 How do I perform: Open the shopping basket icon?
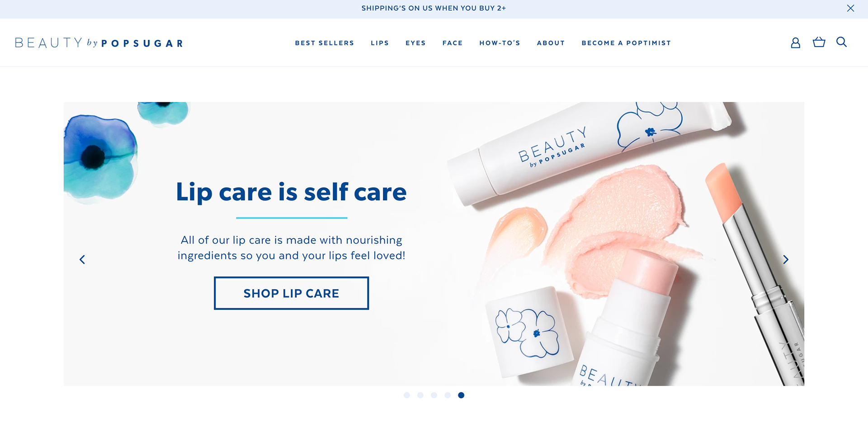(x=819, y=42)
